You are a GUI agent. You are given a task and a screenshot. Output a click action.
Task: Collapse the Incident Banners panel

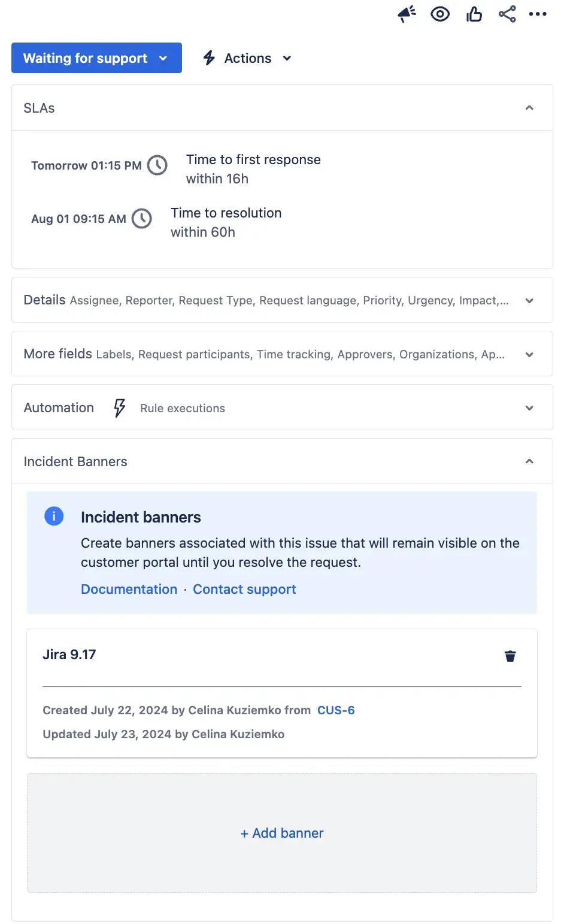tap(529, 461)
